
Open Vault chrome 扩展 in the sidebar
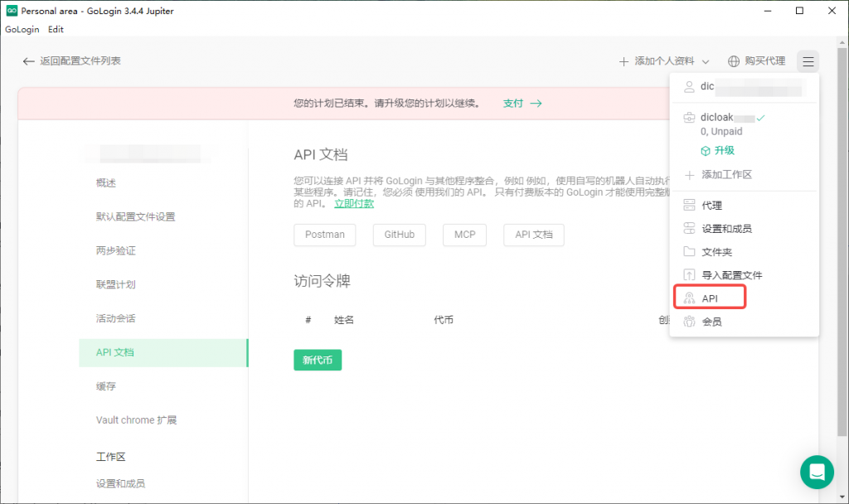point(137,420)
